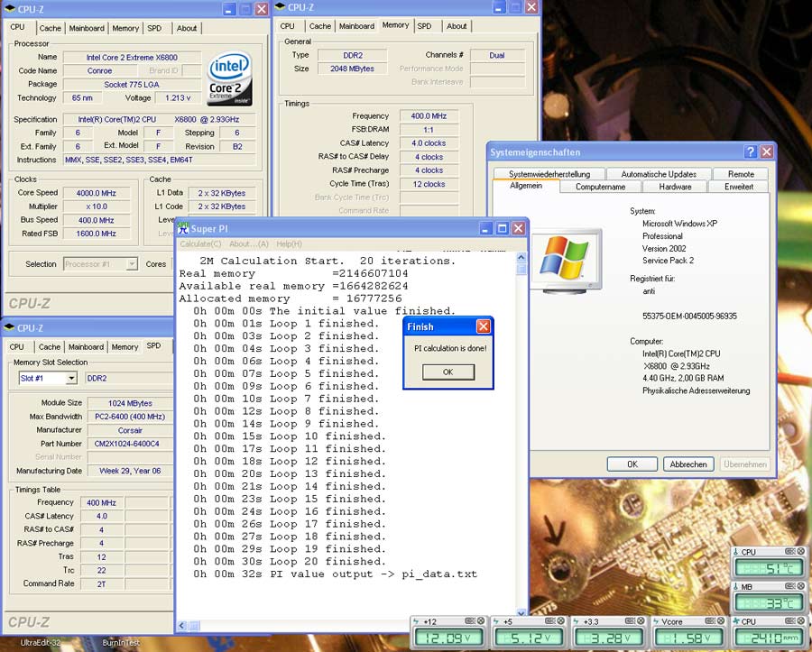Open the Erweitert tab in Systemeigenschaften

click(738, 187)
